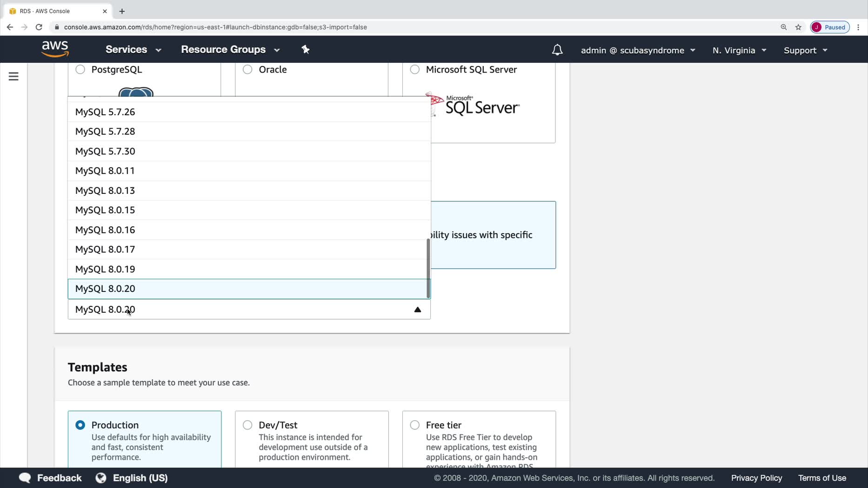Open the N. Virginia region selector
This screenshot has width=868, height=488.
tap(740, 50)
